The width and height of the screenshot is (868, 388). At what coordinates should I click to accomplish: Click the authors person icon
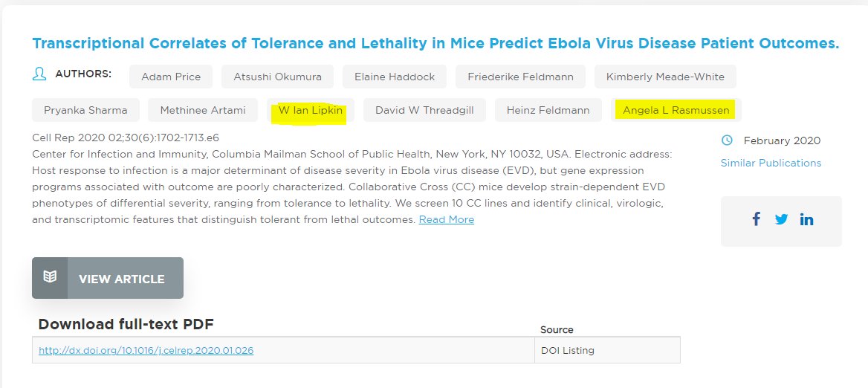click(39, 74)
